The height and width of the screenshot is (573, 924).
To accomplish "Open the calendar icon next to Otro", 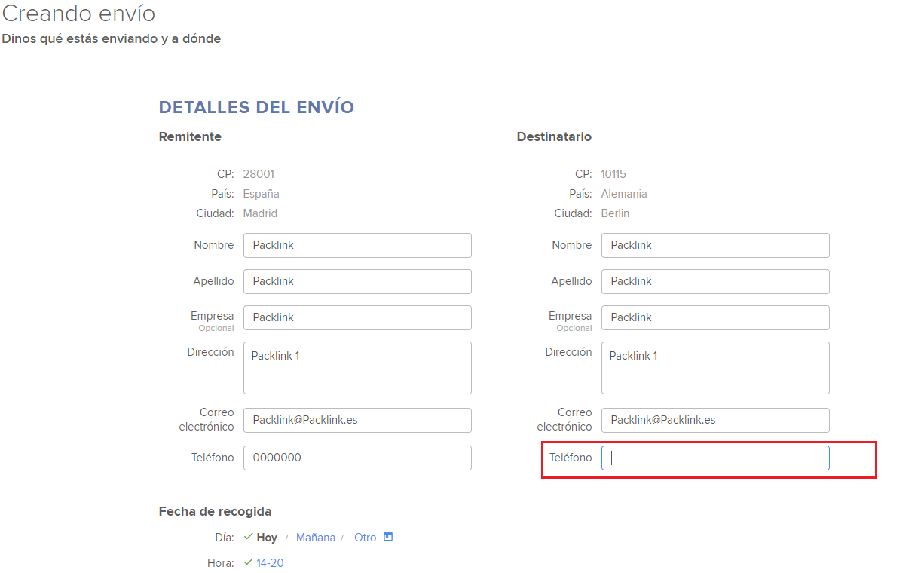I will coord(388,537).
